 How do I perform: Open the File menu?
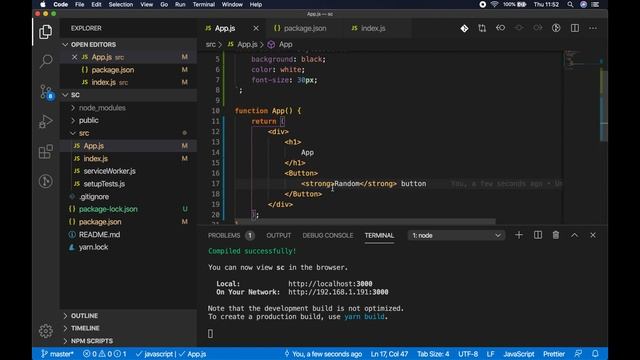click(x=80, y=4)
